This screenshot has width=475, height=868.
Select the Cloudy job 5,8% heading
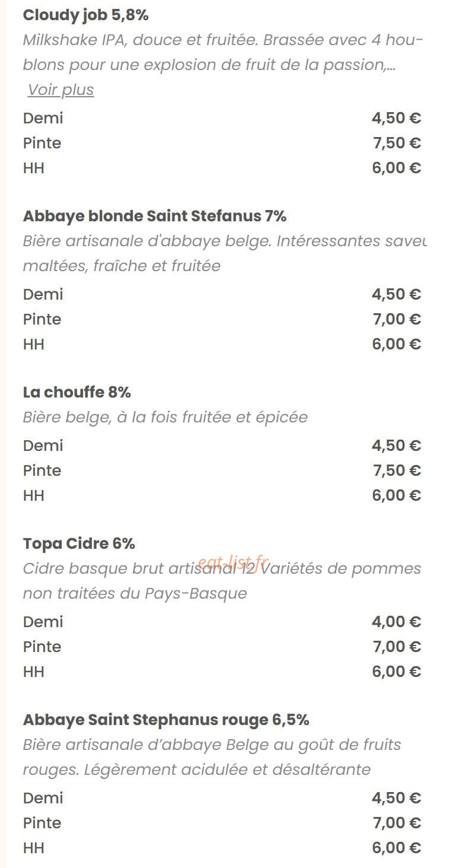pyautogui.click(x=85, y=15)
